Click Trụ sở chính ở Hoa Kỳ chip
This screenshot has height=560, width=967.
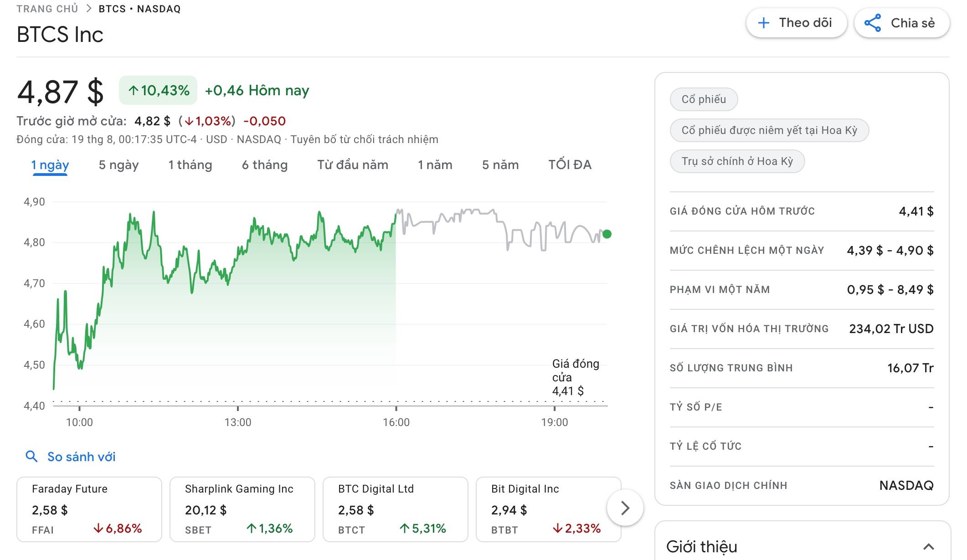click(737, 161)
